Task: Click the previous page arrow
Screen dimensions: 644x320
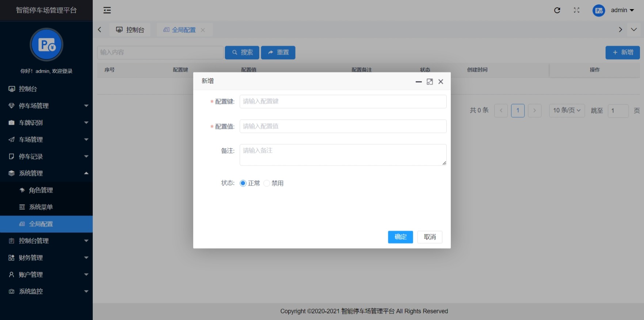Action: pos(501,110)
